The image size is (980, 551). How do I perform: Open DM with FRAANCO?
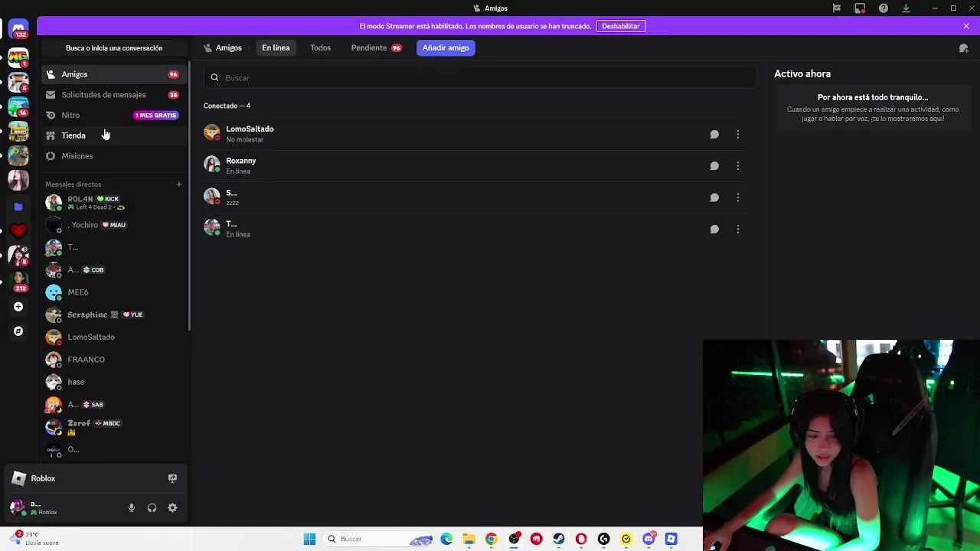[114, 360]
